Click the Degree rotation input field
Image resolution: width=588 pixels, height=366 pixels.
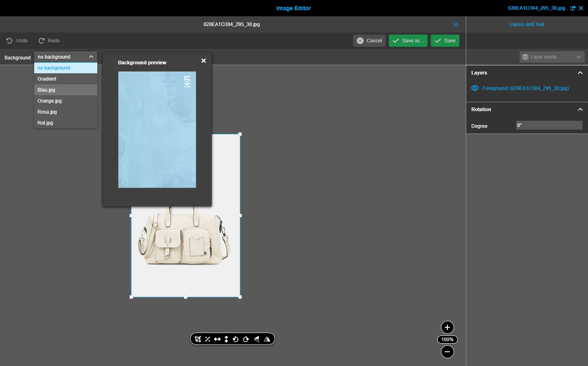pos(549,125)
